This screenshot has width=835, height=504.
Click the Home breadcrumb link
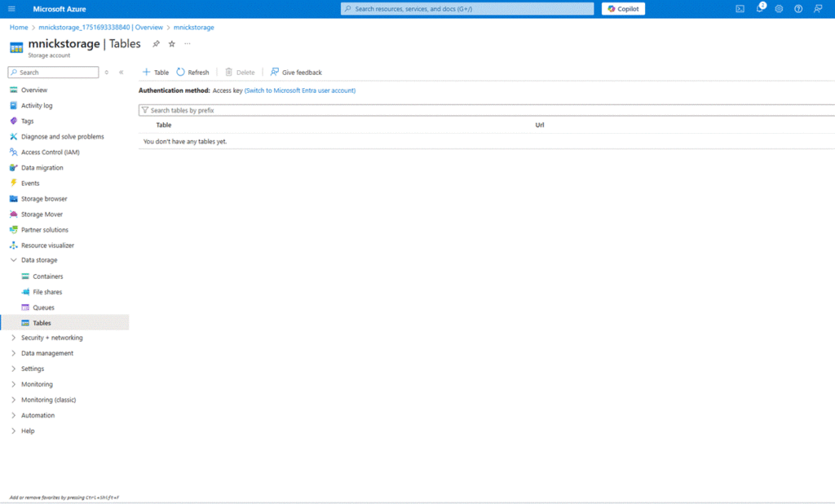tap(19, 27)
